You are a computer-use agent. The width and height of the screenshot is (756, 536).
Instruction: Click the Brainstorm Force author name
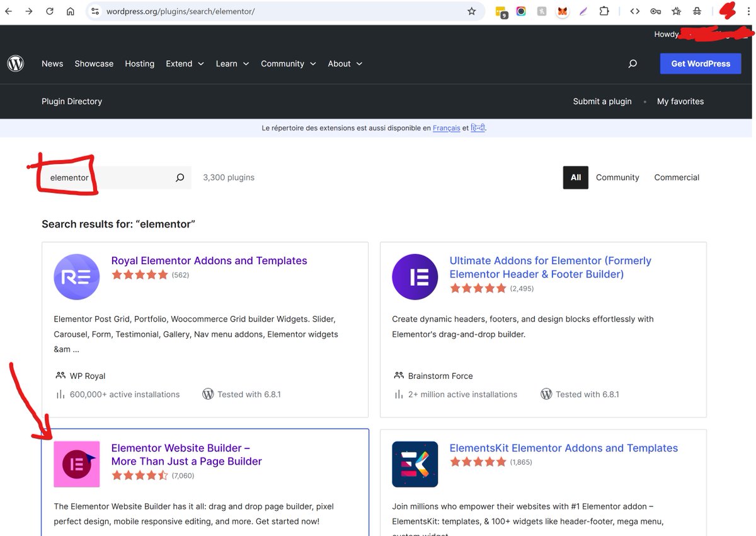pyautogui.click(x=440, y=376)
